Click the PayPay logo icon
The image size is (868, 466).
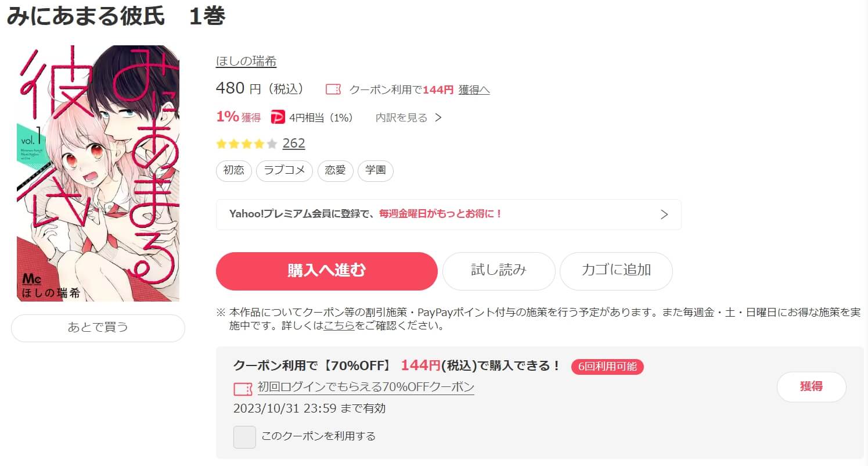(x=278, y=118)
